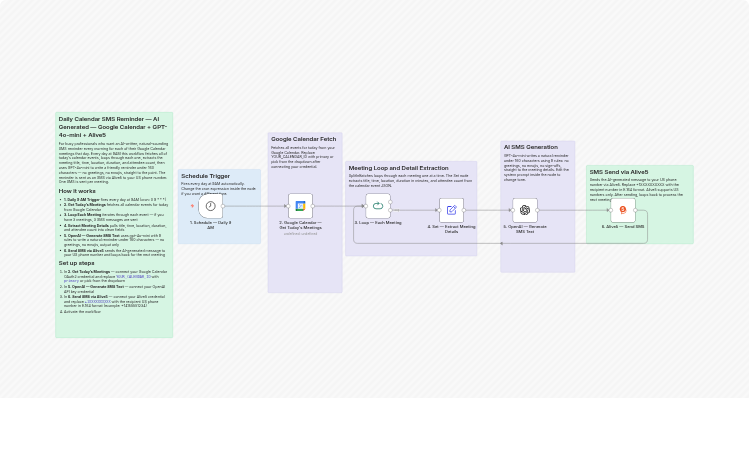The width and height of the screenshot is (749, 450).
Task: Click the Google Calendar node output connector
Action: click(x=313, y=206)
